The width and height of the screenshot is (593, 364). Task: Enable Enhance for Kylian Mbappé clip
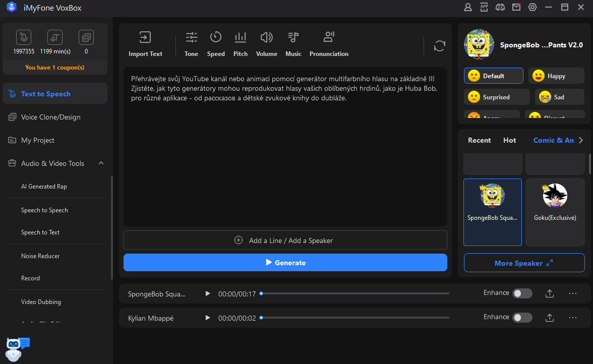(522, 318)
